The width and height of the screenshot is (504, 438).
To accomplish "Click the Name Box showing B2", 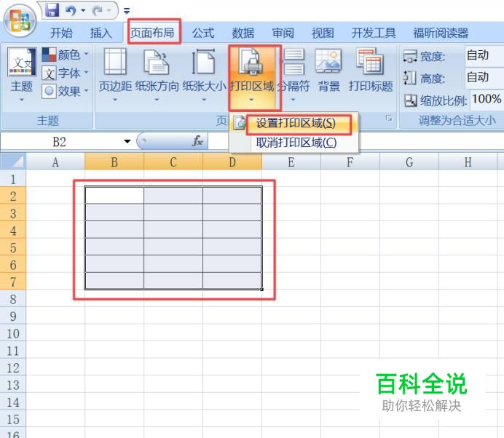I will tap(60, 142).
